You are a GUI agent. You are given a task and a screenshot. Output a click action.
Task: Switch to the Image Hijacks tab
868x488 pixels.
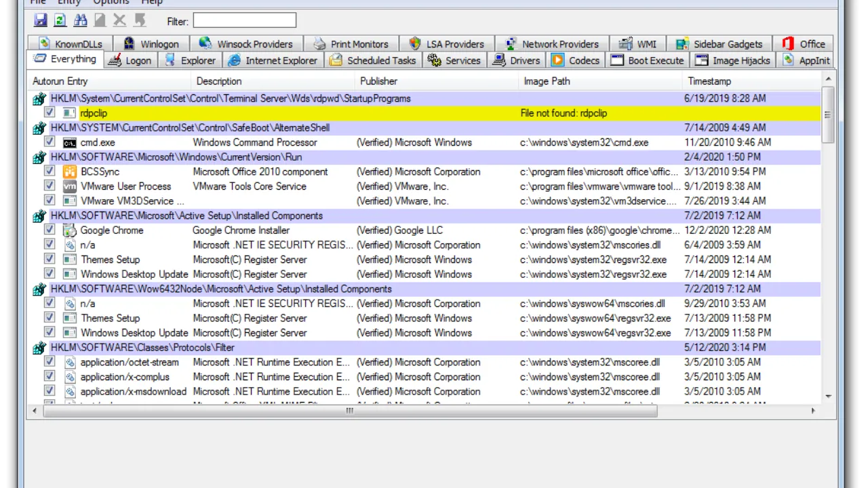point(734,60)
